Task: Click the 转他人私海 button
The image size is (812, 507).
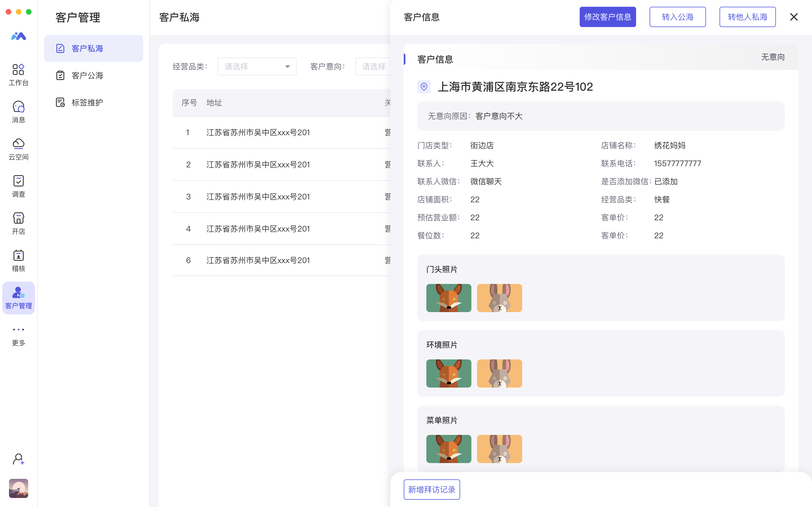Action: click(x=747, y=17)
